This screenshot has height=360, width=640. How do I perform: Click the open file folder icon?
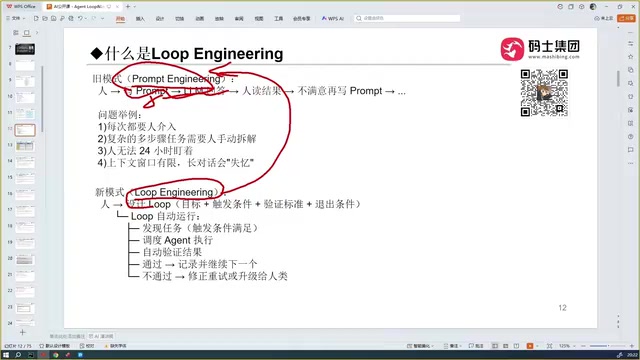(45, 18)
